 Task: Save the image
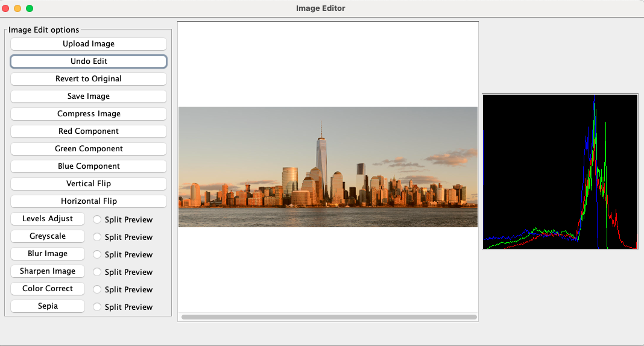[88, 96]
